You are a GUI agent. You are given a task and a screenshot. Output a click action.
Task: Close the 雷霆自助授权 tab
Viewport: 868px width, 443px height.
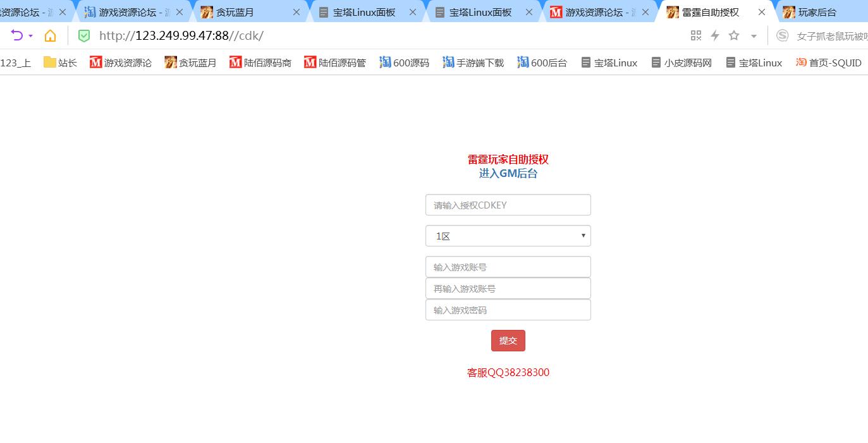[762, 12]
